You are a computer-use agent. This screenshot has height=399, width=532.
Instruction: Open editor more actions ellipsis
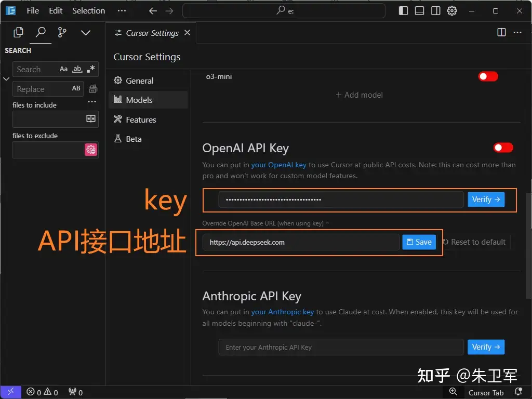point(517,33)
